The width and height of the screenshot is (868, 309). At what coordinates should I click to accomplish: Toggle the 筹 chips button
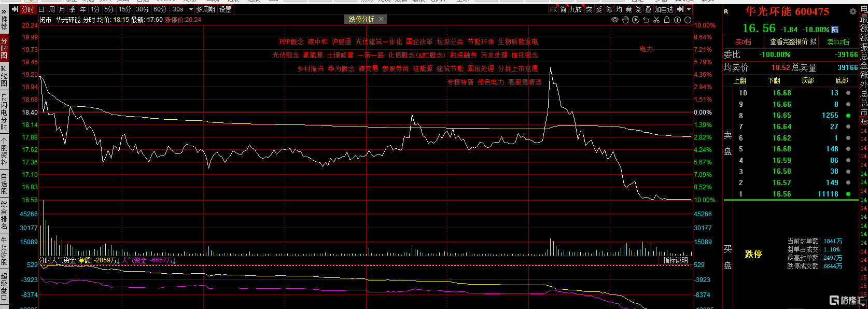609,9
